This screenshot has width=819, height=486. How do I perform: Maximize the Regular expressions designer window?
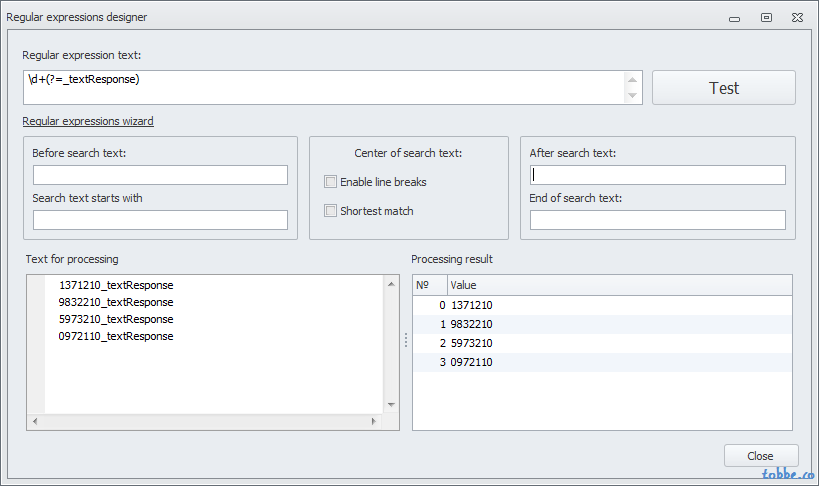(766, 18)
